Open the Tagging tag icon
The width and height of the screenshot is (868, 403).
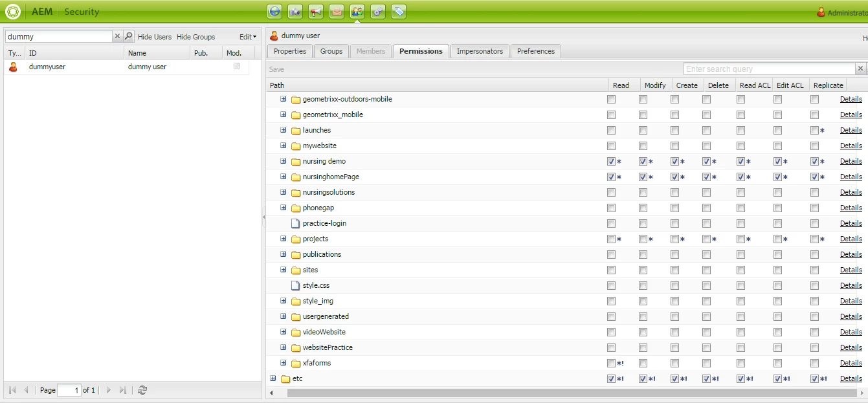(399, 11)
